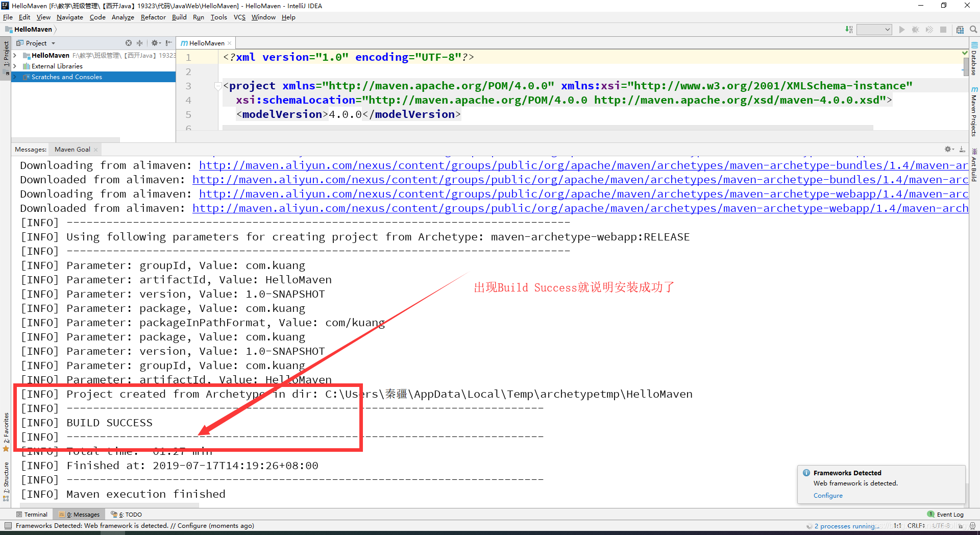The width and height of the screenshot is (980, 535).
Task: Close the Maven Goal messages tab
Action: [95, 150]
